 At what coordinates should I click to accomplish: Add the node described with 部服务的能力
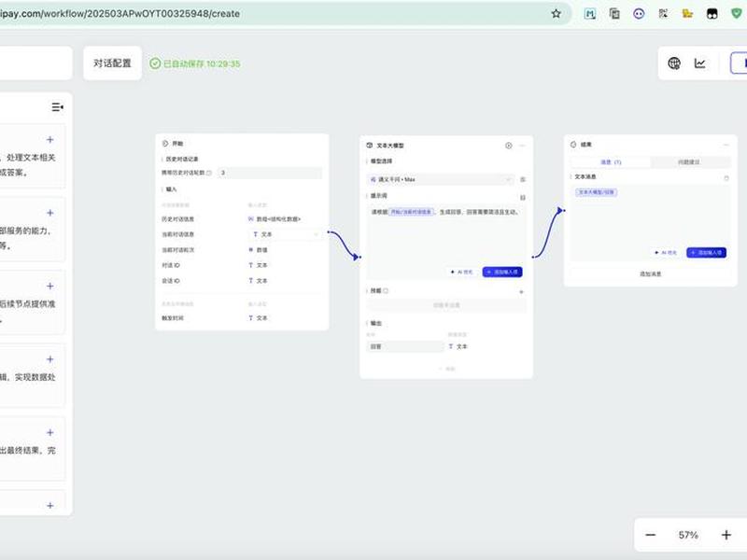coord(50,213)
